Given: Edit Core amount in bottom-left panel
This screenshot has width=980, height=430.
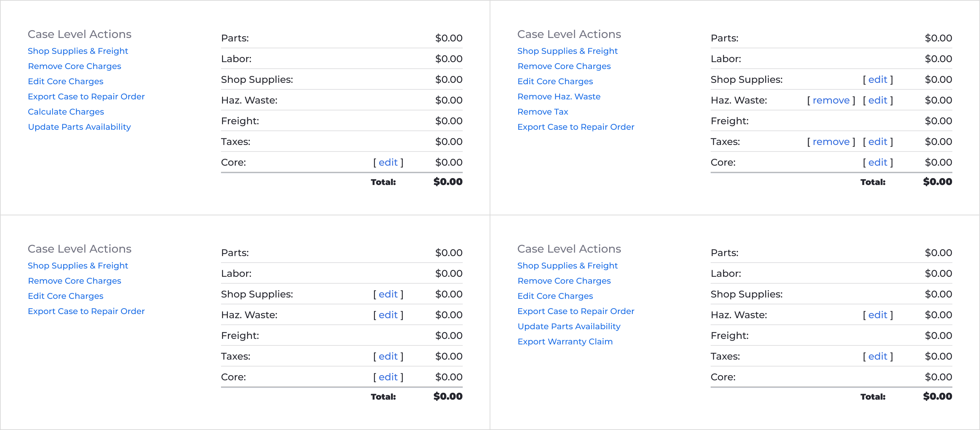Looking at the screenshot, I should click(x=388, y=377).
